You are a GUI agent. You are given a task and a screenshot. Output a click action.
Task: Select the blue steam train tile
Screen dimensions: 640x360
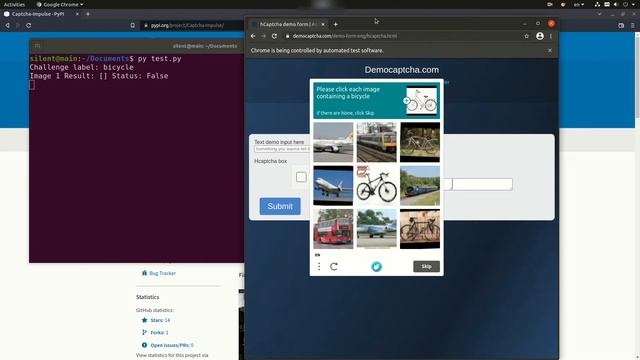[x=420, y=185]
